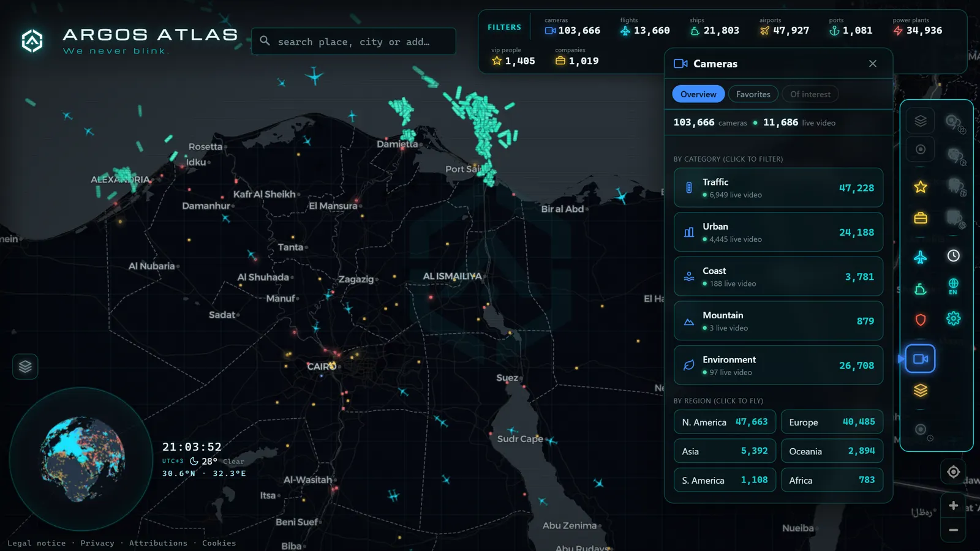
Task: Fly to the Africa region
Action: pos(832,480)
